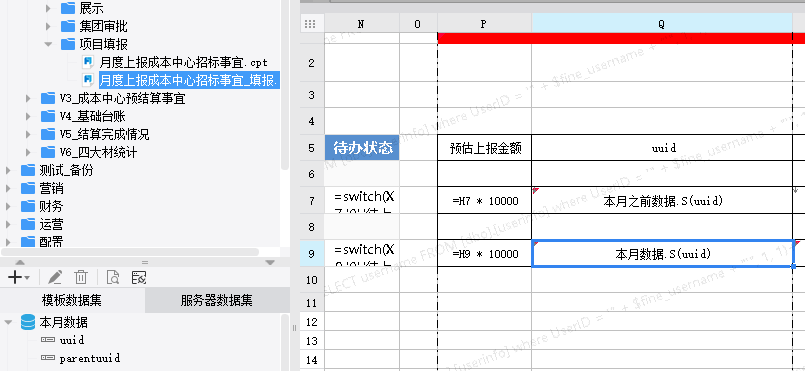The image size is (805, 371).
Task: Switch to the 服务器数据集 tab
Action: pos(217,300)
